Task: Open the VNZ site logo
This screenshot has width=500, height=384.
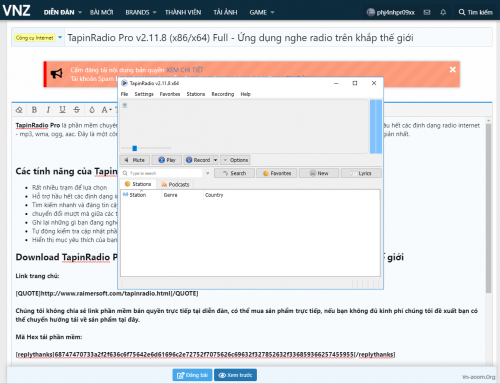Action: tap(16, 10)
